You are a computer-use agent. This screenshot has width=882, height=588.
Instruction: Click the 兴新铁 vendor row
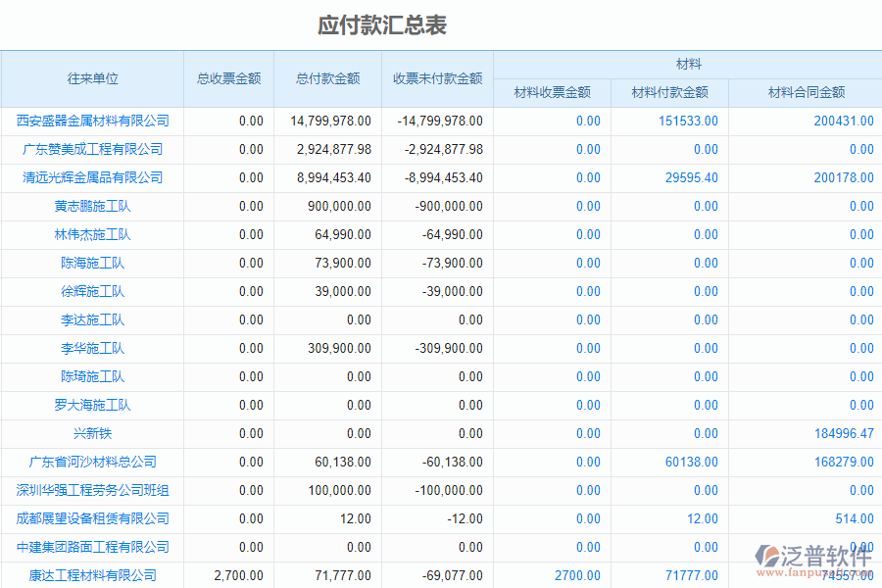[x=92, y=433]
